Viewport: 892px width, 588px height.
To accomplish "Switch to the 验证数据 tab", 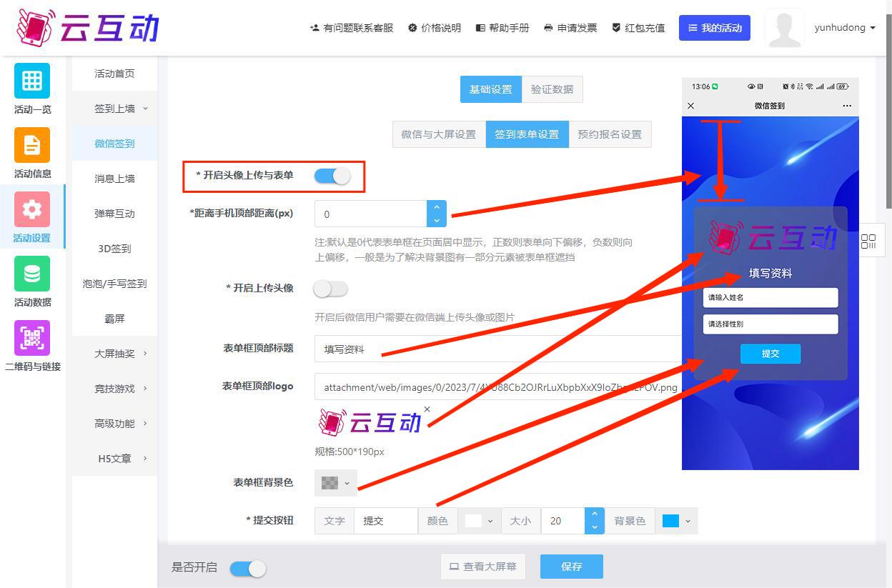I will pos(552,89).
